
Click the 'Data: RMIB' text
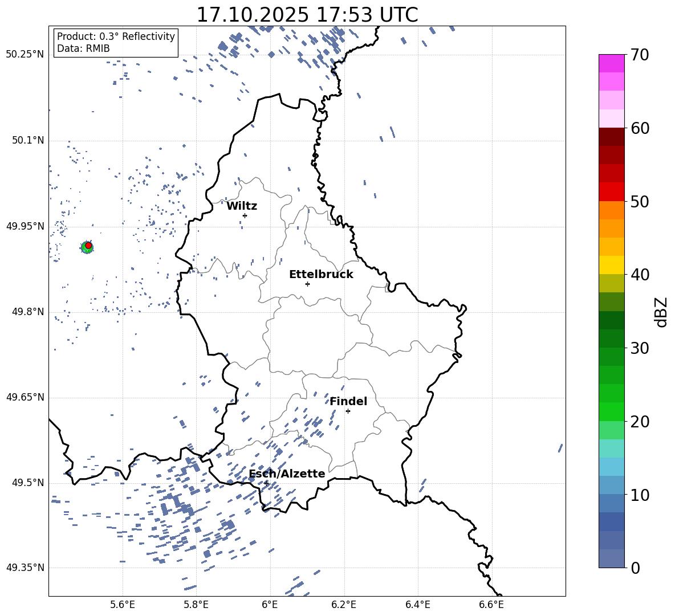[x=83, y=48]
